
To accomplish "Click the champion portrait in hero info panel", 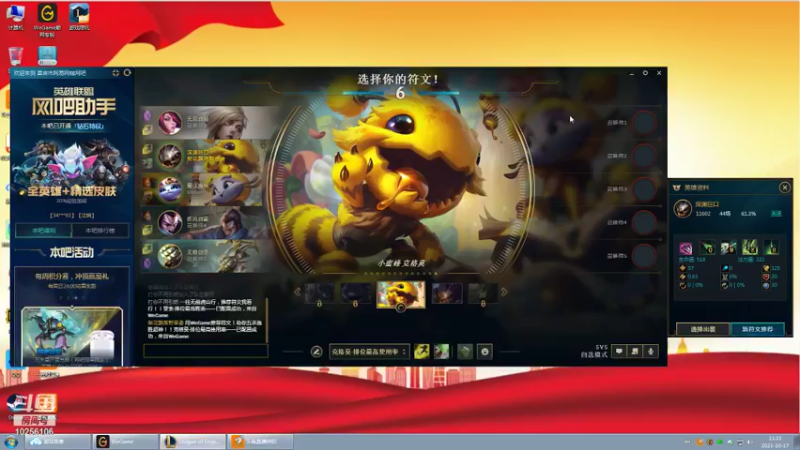I will point(683,208).
